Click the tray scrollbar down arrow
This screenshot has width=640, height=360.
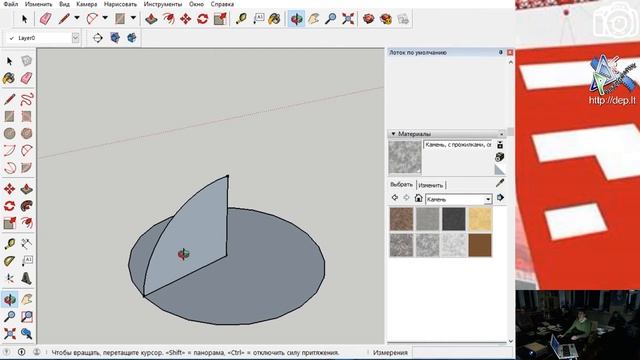pyautogui.click(x=510, y=341)
